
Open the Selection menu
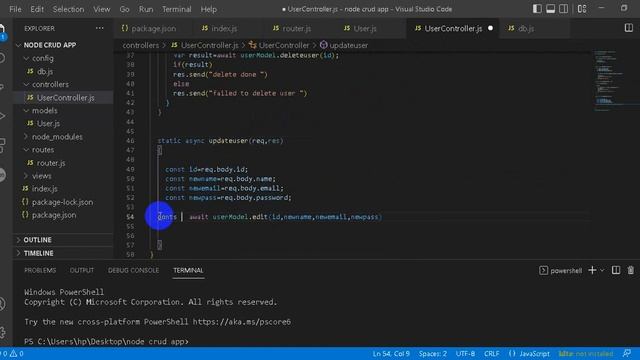coord(68,9)
